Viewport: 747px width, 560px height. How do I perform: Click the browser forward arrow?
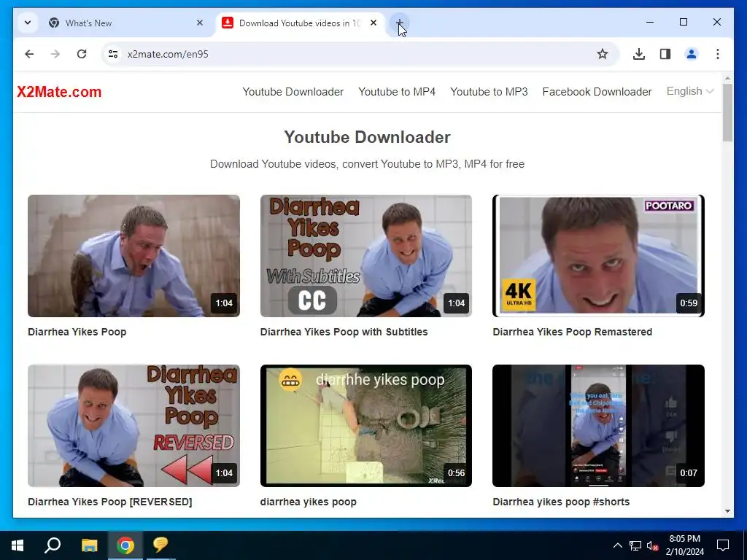[55, 54]
